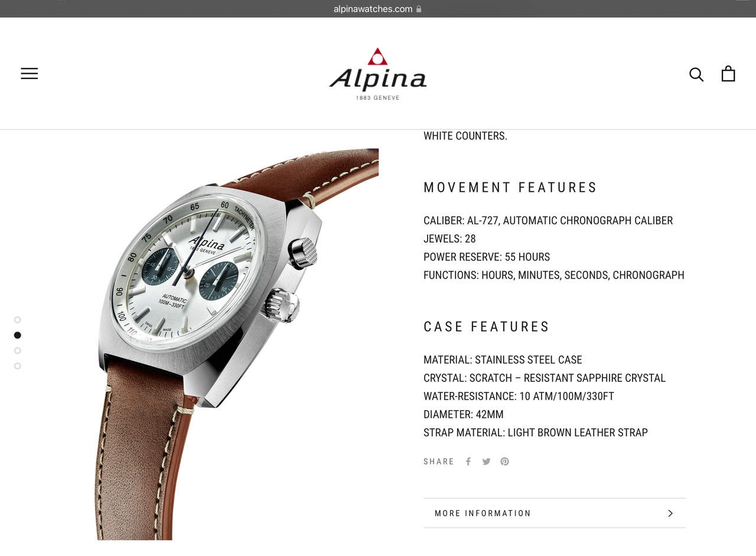Share on Pinterest icon
The height and width of the screenshot is (556, 756).
pyautogui.click(x=505, y=462)
